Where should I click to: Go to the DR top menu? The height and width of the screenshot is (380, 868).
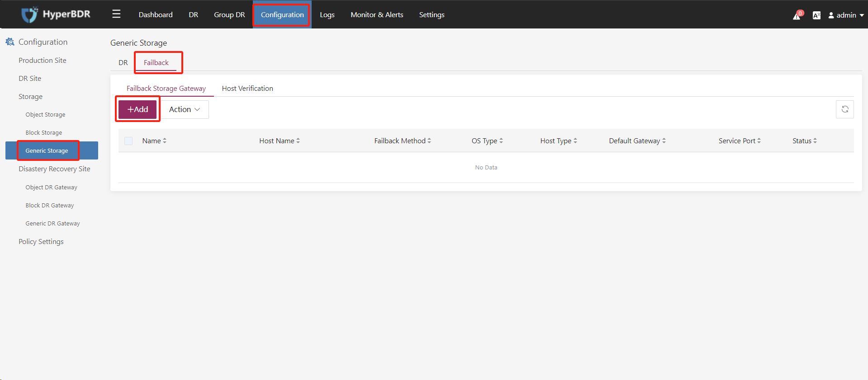point(193,14)
